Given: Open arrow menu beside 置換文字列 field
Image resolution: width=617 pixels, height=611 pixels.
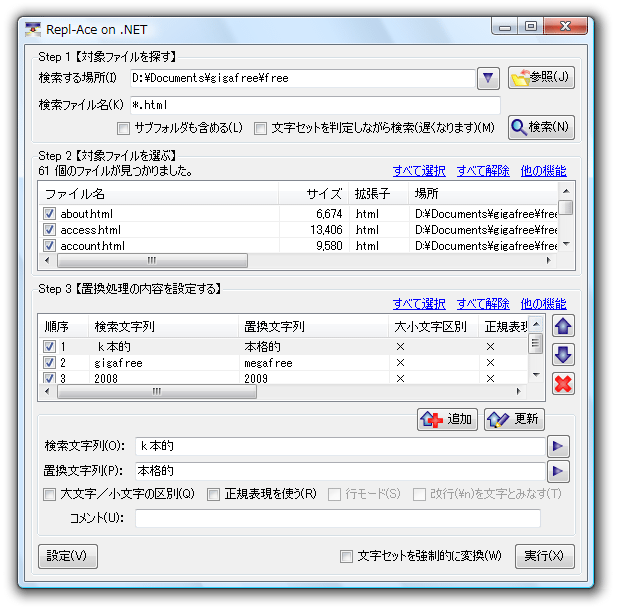Looking at the screenshot, I should pos(558,471).
